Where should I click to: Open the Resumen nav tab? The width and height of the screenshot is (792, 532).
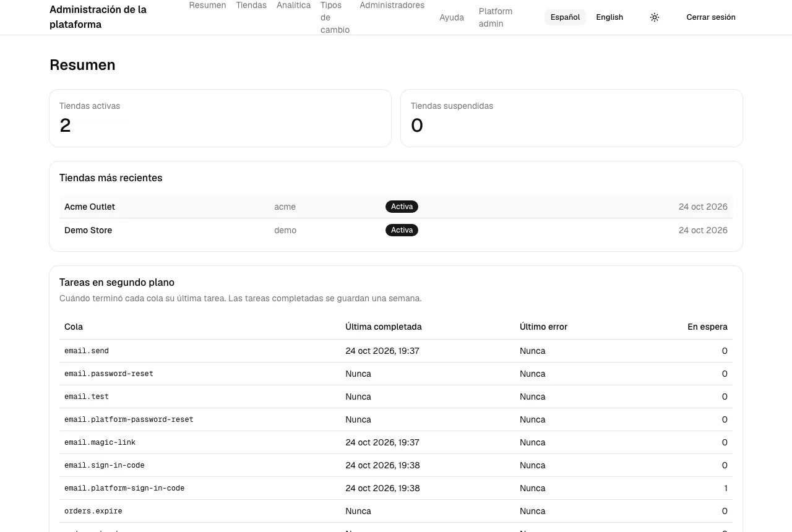(207, 5)
